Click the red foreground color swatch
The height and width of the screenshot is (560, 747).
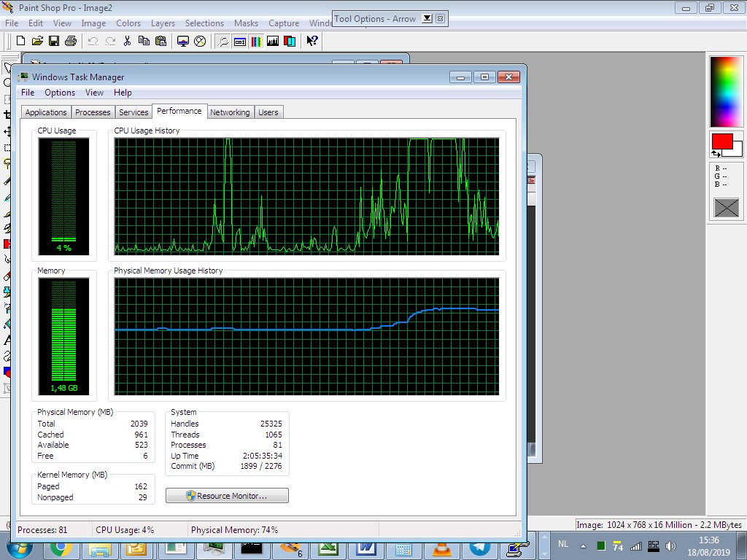coord(722,141)
